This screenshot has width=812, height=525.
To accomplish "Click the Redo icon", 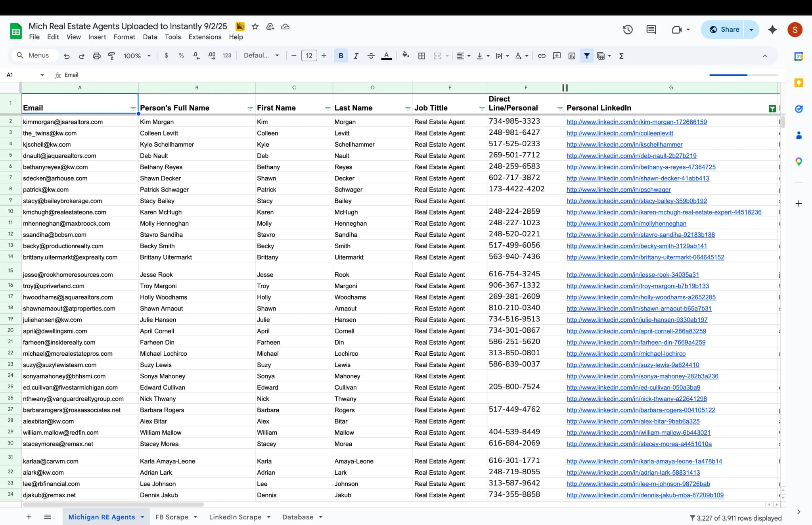I will click(82, 56).
